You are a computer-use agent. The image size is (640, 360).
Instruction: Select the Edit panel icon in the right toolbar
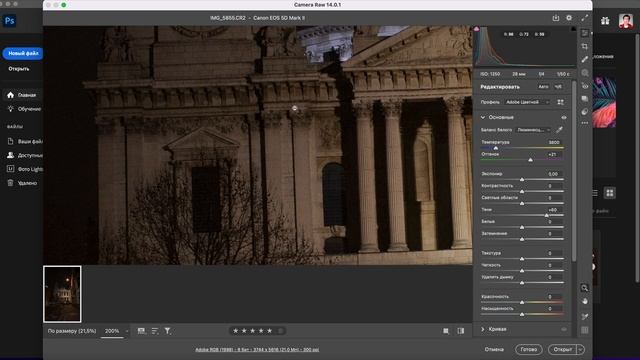pos(584,33)
